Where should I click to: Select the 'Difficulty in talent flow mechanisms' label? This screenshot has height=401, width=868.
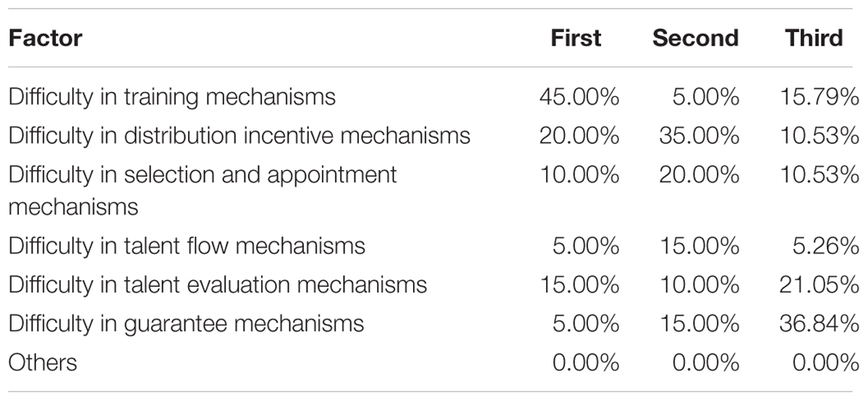click(x=187, y=246)
